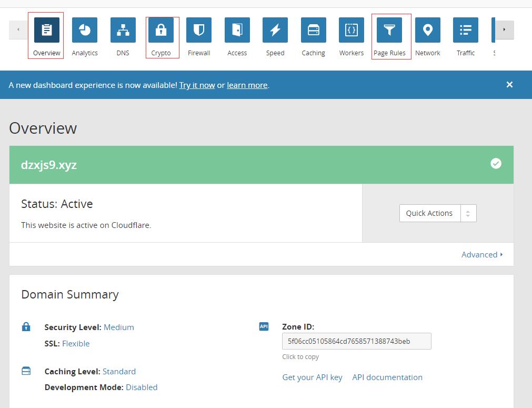Dismiss the new dashboard banner
Screen dimensions: 532x408
click(x=509, y=85)
